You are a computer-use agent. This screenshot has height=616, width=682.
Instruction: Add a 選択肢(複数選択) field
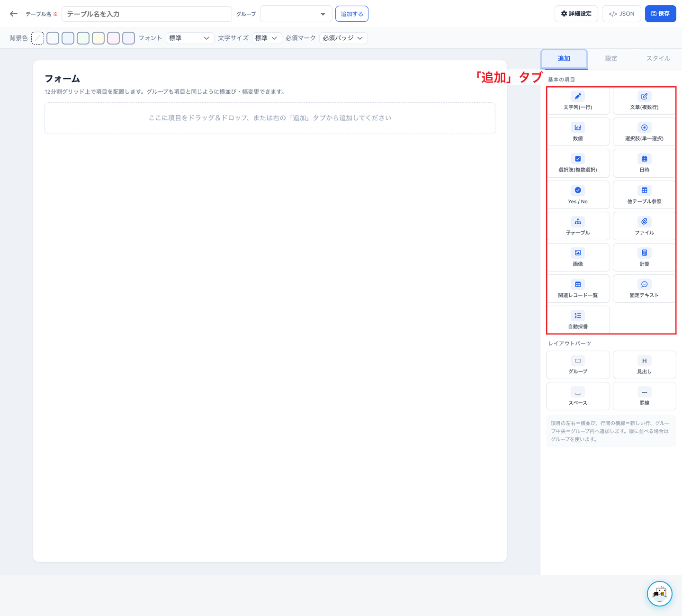tap(578, 163)
